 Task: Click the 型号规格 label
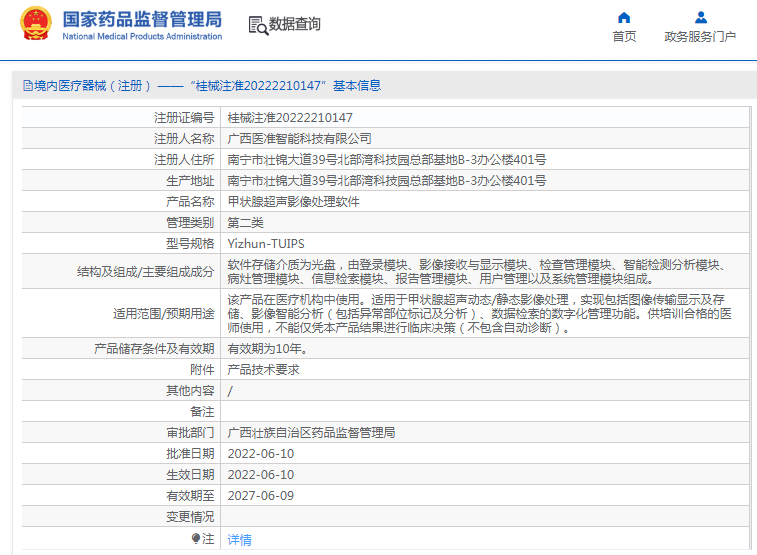click(190, 244)
